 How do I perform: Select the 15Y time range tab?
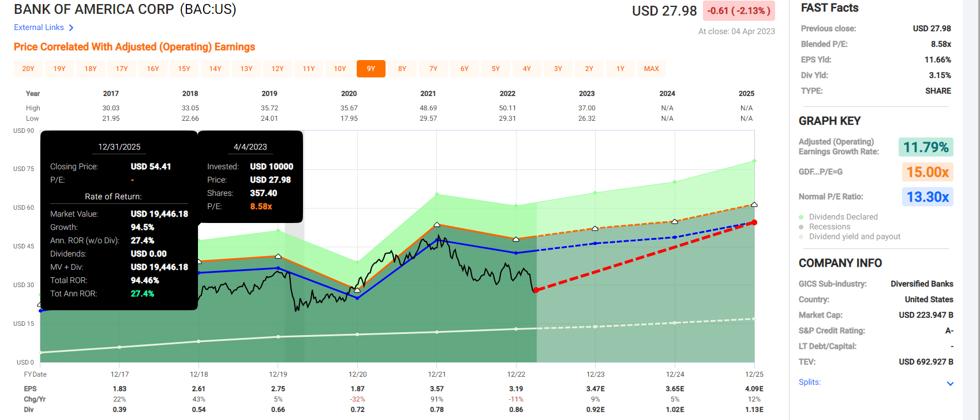pos(184,69)
